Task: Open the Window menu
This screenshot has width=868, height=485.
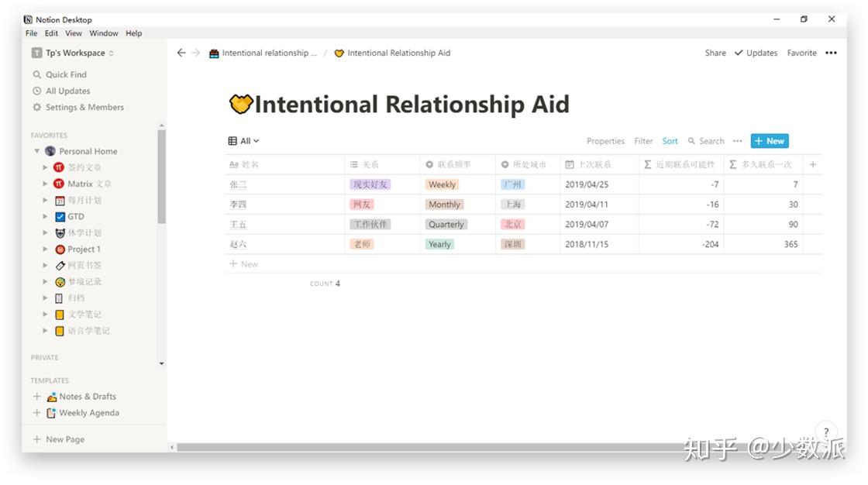Action: [104, 33]
